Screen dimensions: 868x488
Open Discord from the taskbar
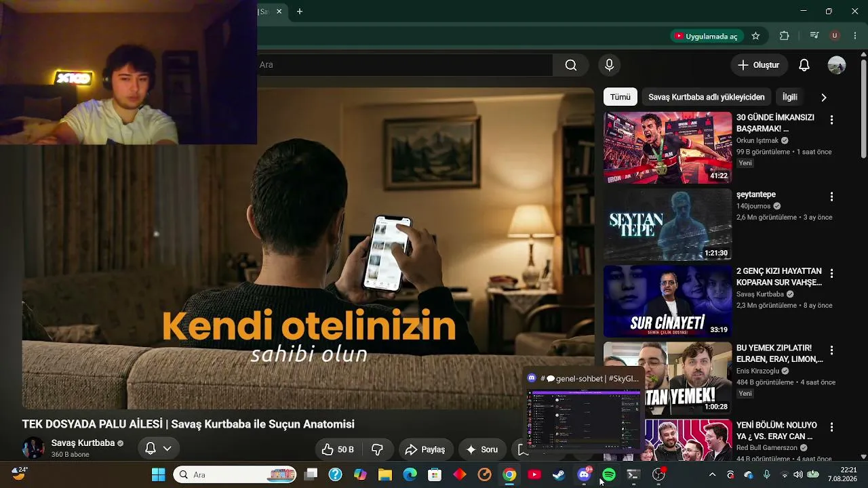point(584,475)
